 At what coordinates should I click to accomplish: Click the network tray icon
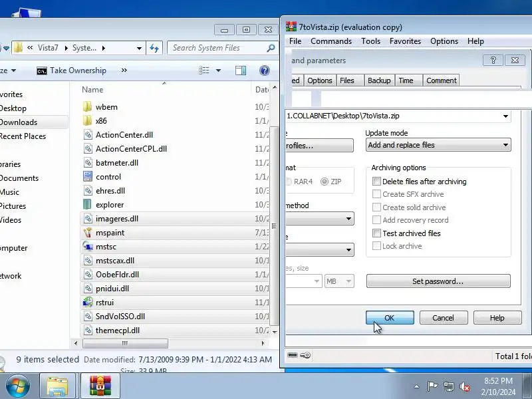(448, 386)
